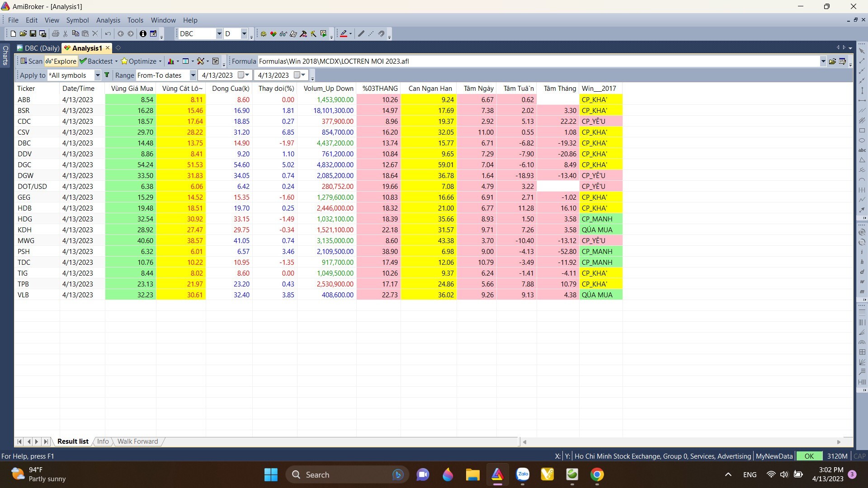868x488 pixels.
Task: Open the Symbol menu
Action: (x=77, y=20)
